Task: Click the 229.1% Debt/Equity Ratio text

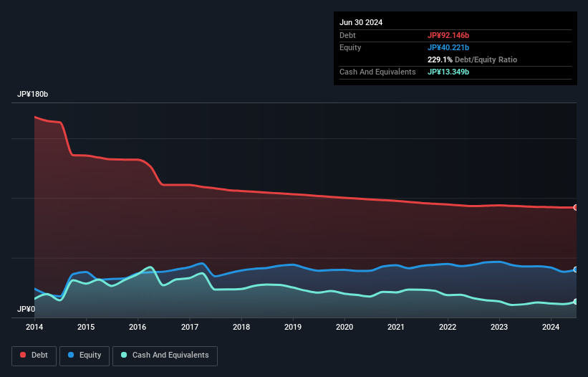Action: 472,59
